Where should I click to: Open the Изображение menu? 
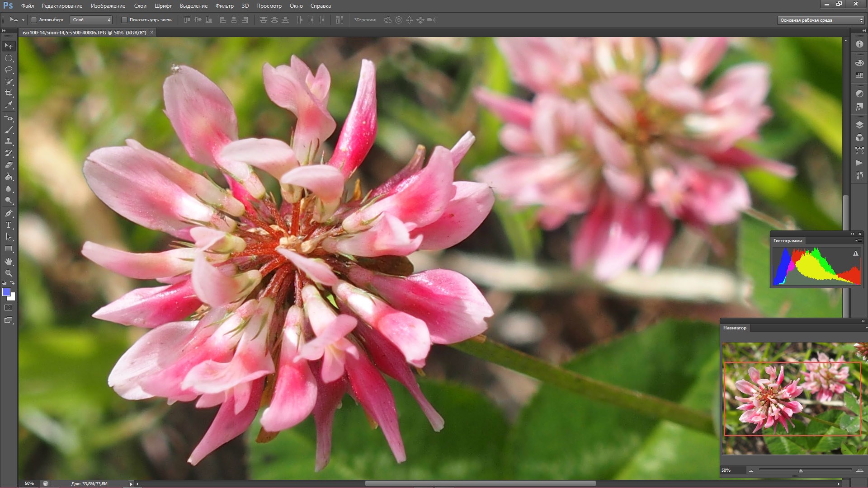tap(108, 6)
